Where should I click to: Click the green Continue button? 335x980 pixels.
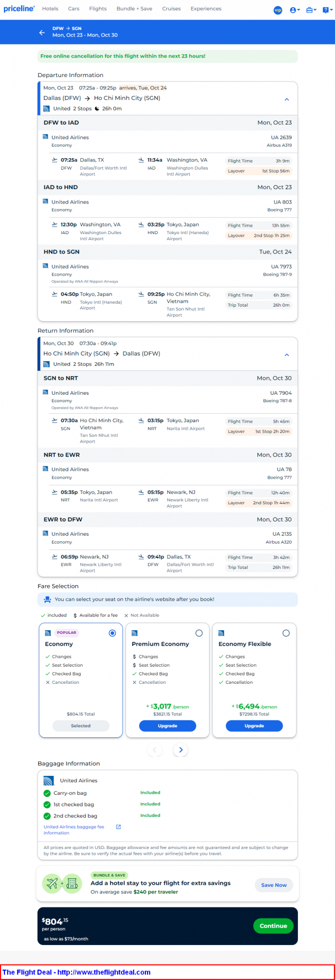pyautogui.click(x=273, y=926)
